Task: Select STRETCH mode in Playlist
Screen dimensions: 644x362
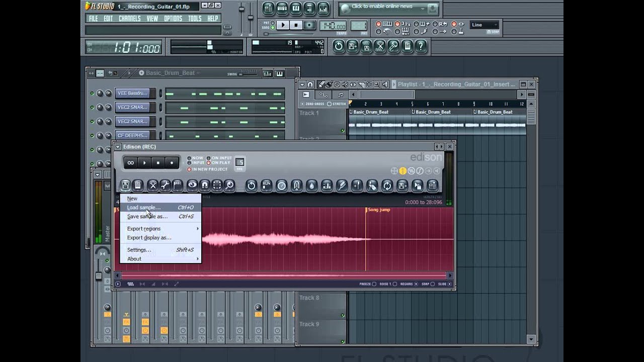Action: tap(337, 104)
